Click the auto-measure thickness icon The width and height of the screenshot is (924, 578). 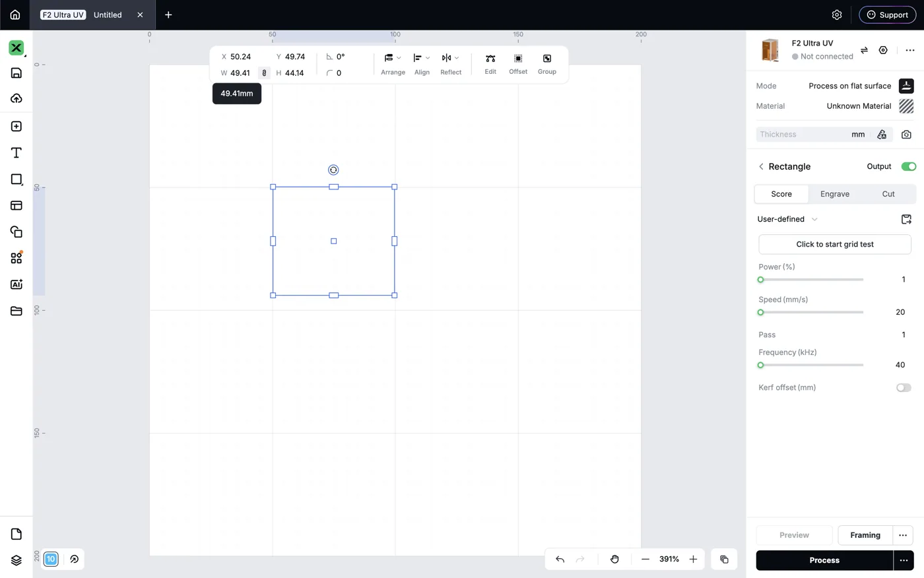(882, 135)
